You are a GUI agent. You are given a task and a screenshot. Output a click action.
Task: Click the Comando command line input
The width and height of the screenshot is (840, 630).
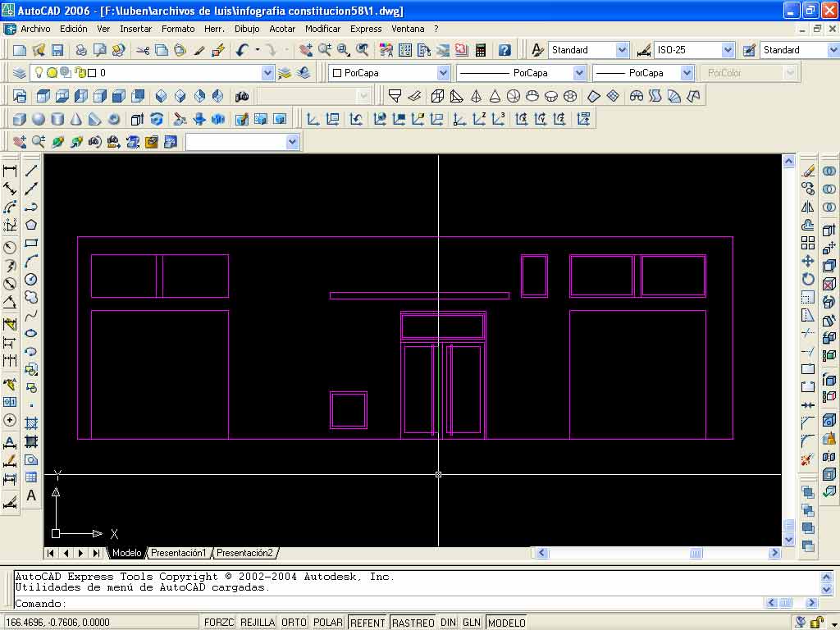pos(390,604)
